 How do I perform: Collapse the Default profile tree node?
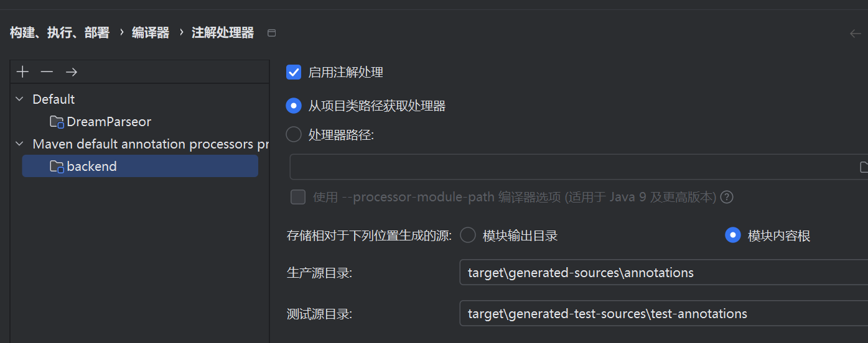(x=19, y=99)
